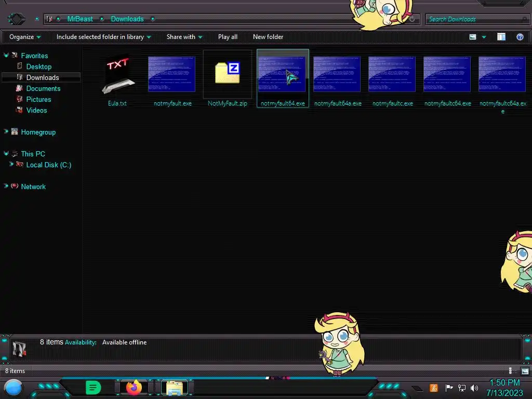This screenshot has height=399, width=532.
Task: Open Videos in the navigation pane
Action: pyautogui.click(x=36, y=110)
